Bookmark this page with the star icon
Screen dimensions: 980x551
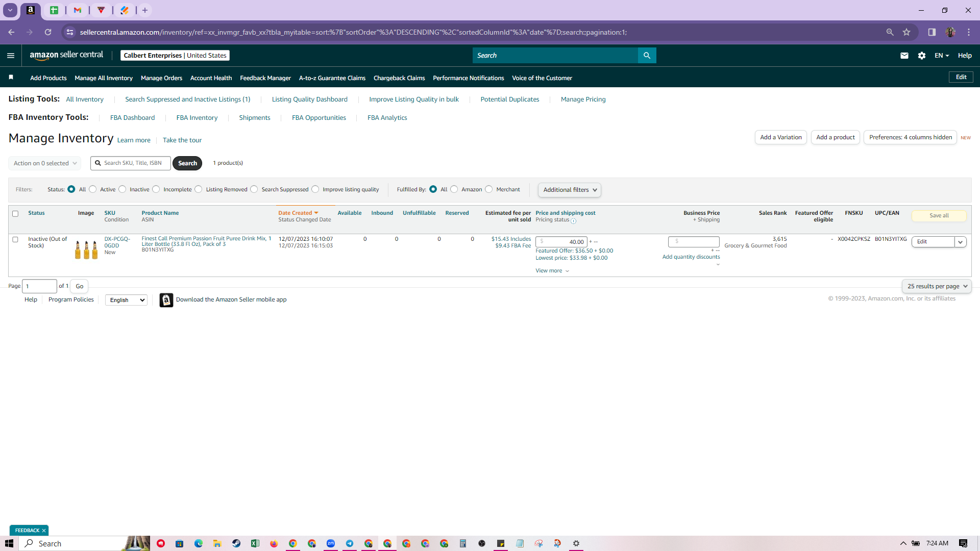(x=906, y=32)
